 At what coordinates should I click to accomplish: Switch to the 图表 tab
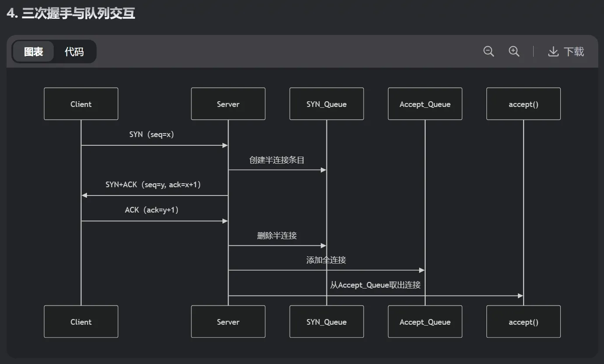tap(34, 52)
